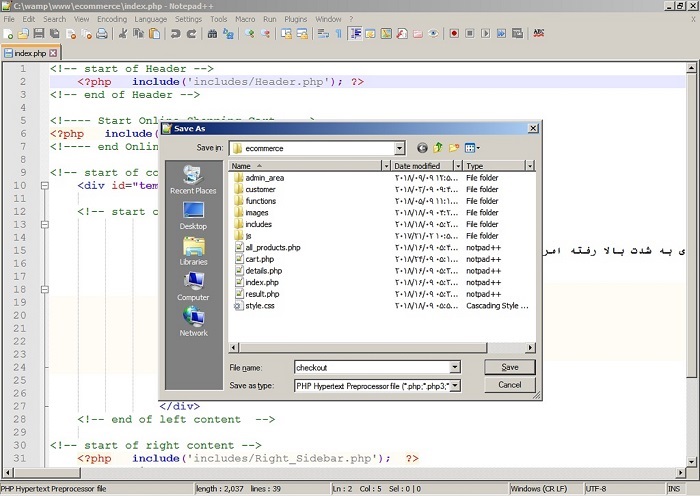Click the Undo toolbar icon
700x496 pixels.
175,33
